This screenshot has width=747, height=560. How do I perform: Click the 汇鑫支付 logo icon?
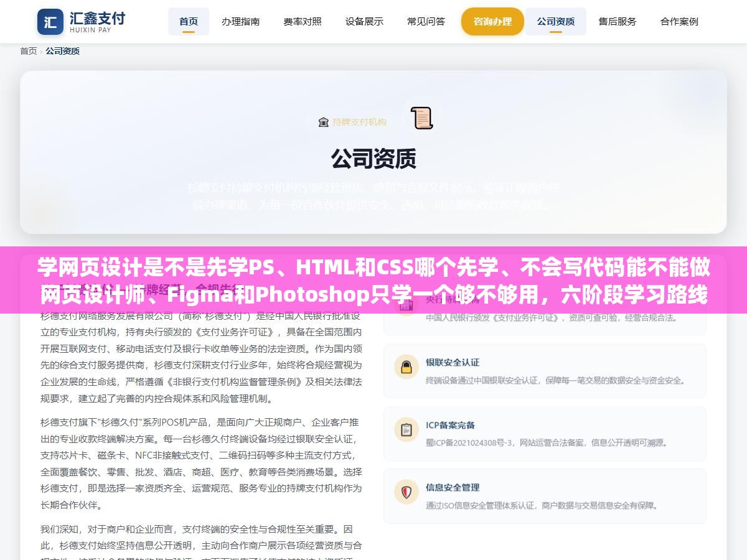(x=50, y=22)
